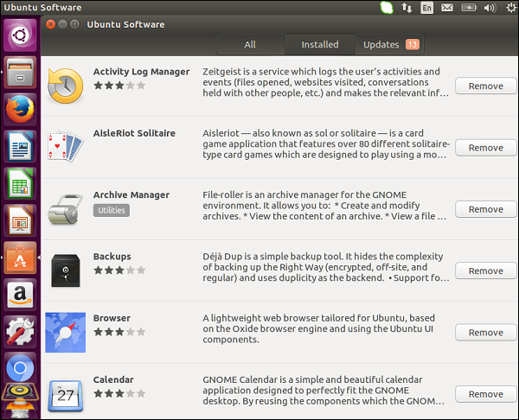Viewport: 519px width, 420px height.
Task: Select the Installed tab
Action: tap(320, 45)
